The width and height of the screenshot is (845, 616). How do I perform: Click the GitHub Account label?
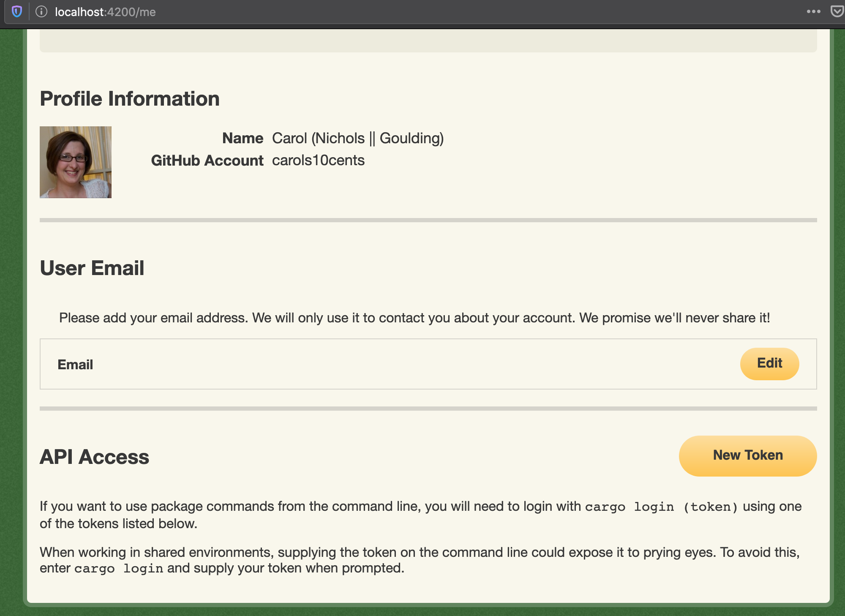tap(207, 161)
